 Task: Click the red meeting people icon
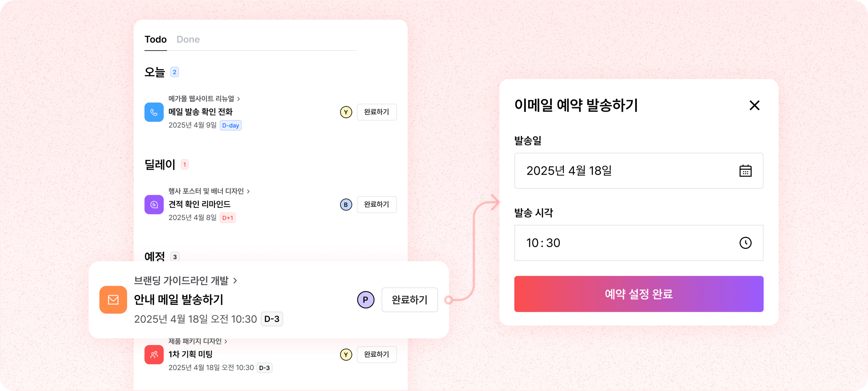pyautogui.click(x=154, y=355)
